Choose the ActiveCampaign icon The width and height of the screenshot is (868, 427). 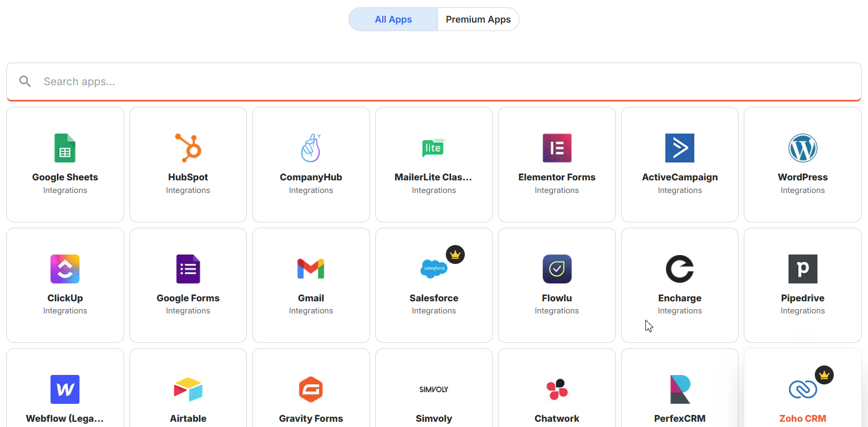[x=680, y=148]
